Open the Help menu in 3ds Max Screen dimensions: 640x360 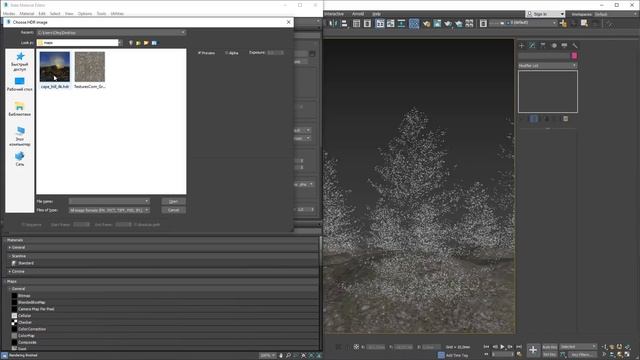(x=376, y=14)
